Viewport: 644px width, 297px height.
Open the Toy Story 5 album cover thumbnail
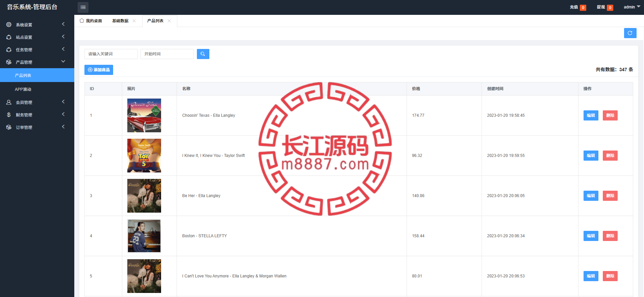[144, 156]
